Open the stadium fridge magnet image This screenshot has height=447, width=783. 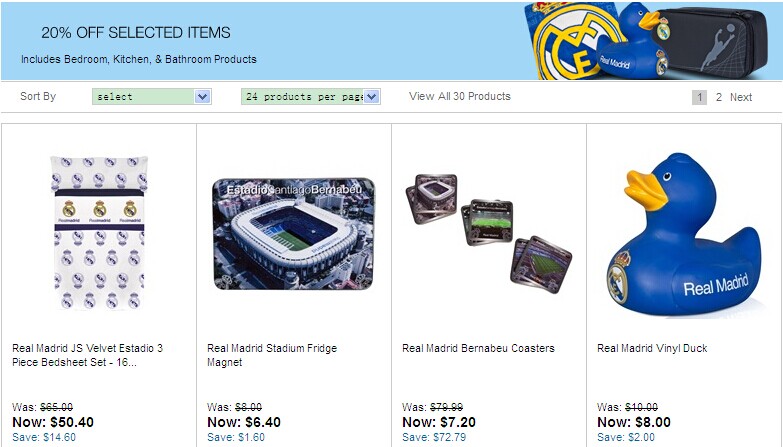coord(293,234)
